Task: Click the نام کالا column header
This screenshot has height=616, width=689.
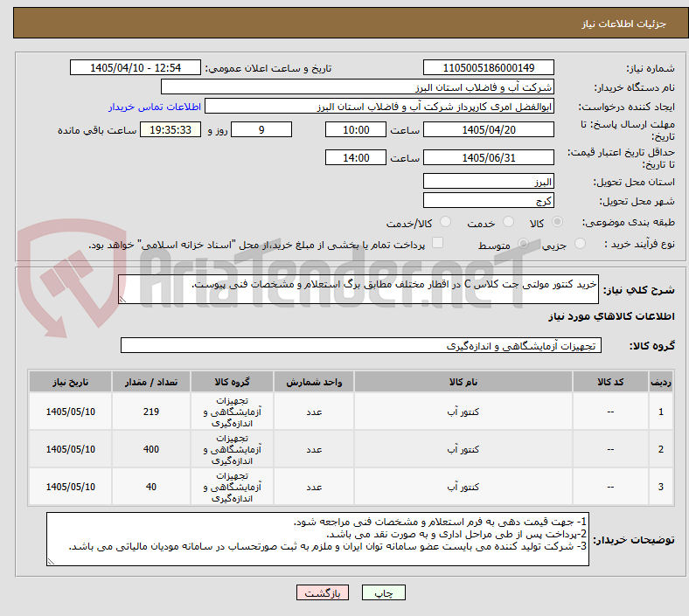Action: (x=463, y=382)
